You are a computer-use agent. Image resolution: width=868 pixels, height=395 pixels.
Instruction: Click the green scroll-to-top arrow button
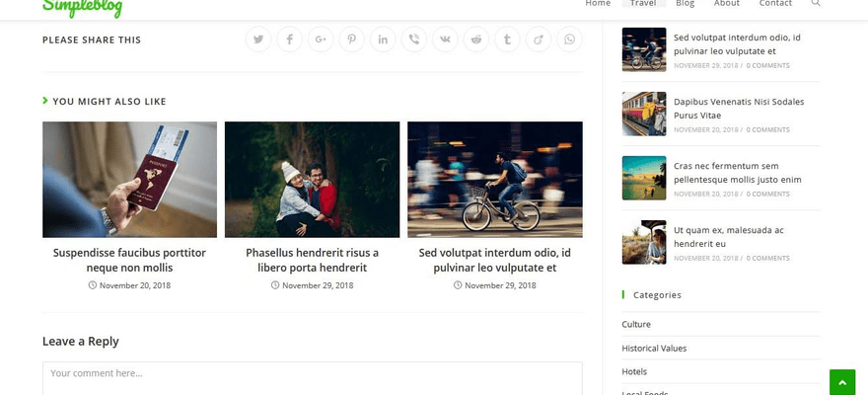point(842,382)
